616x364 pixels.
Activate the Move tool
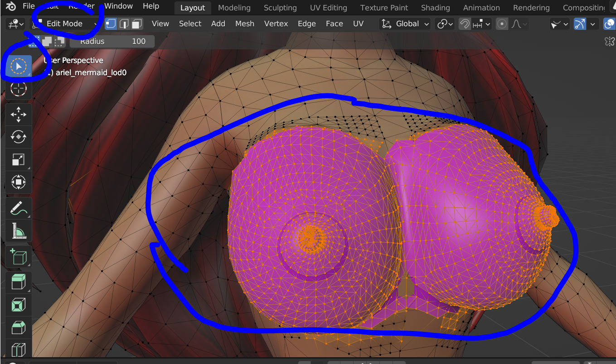[x=19, y=114]
